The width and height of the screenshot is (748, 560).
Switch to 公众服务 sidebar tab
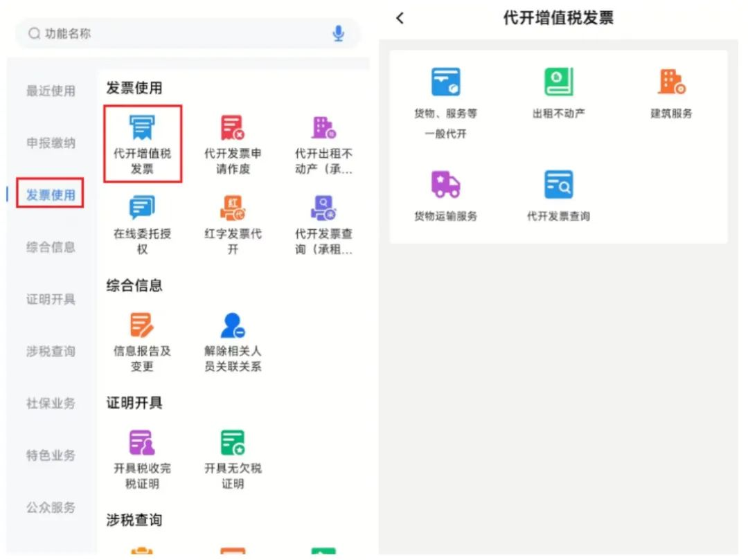click(x=51, y=507)
